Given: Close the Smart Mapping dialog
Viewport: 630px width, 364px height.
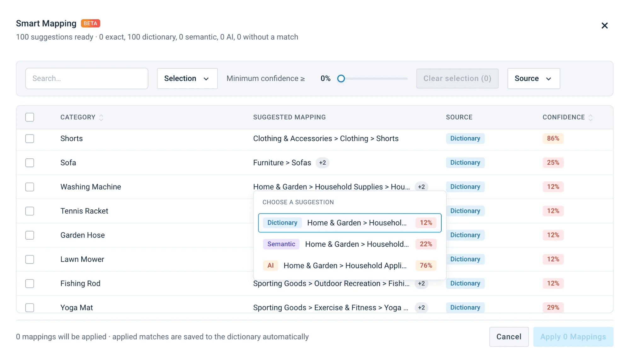Looking at the screenshot, I should (604, 26).
